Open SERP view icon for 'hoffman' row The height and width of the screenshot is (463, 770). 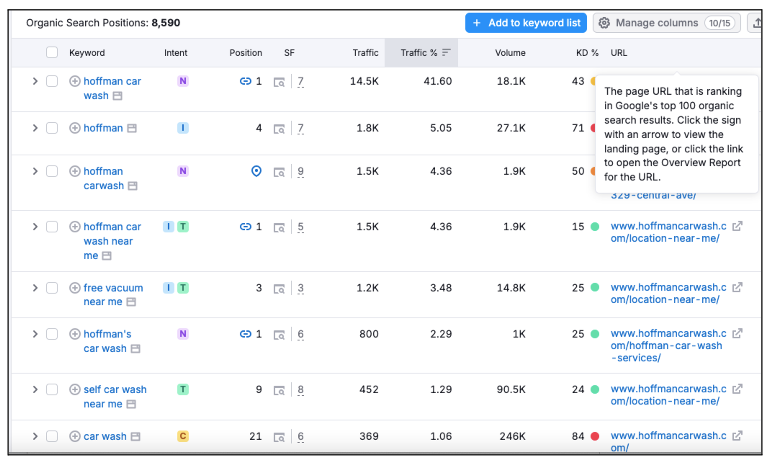280,128
